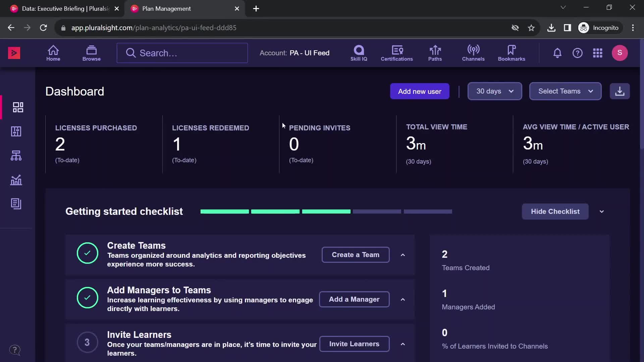This screenshot has height=362, width=644.
Task: Open Paths navigation item
Action: pyautogui.click(x=435, y=53)
